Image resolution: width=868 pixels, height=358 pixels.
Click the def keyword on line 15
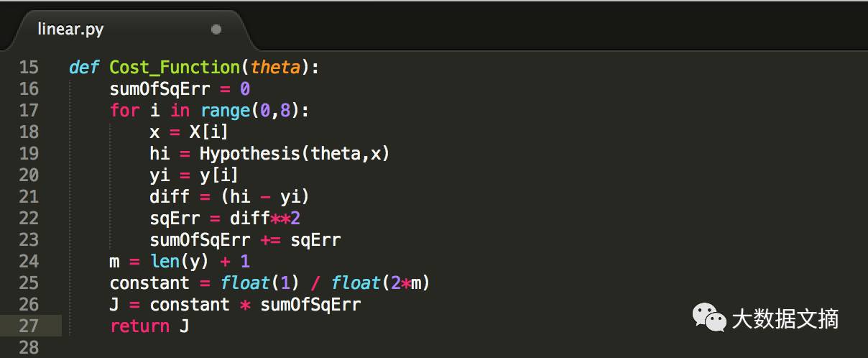[x=84, y=68]
